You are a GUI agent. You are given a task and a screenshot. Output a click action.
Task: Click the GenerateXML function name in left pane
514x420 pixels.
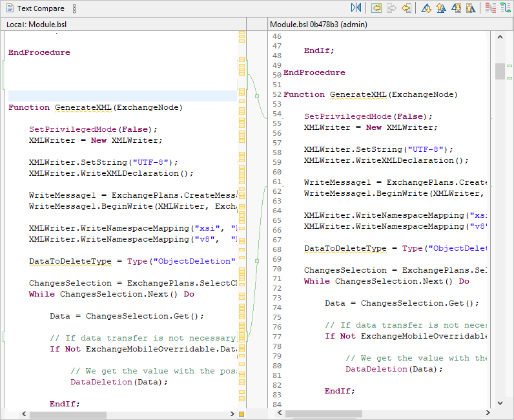[84, 107]
